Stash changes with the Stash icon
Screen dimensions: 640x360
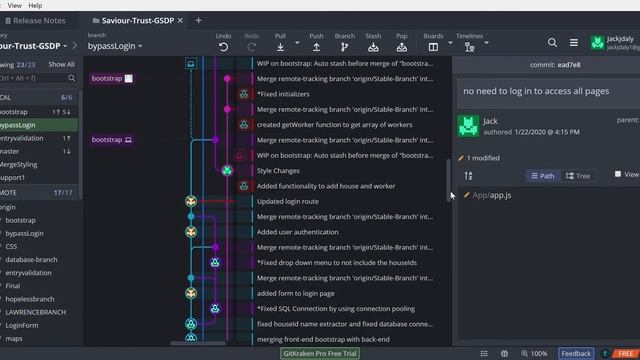click(373, 47)
